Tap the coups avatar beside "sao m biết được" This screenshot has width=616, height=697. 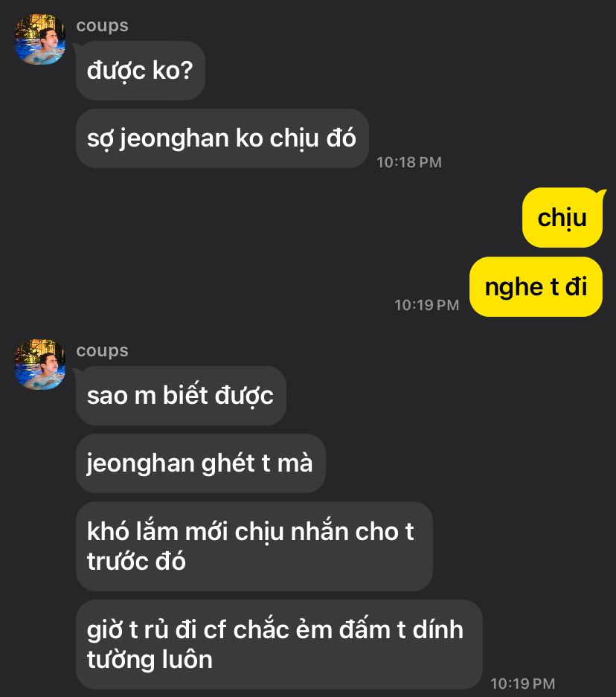pos(40,364)
